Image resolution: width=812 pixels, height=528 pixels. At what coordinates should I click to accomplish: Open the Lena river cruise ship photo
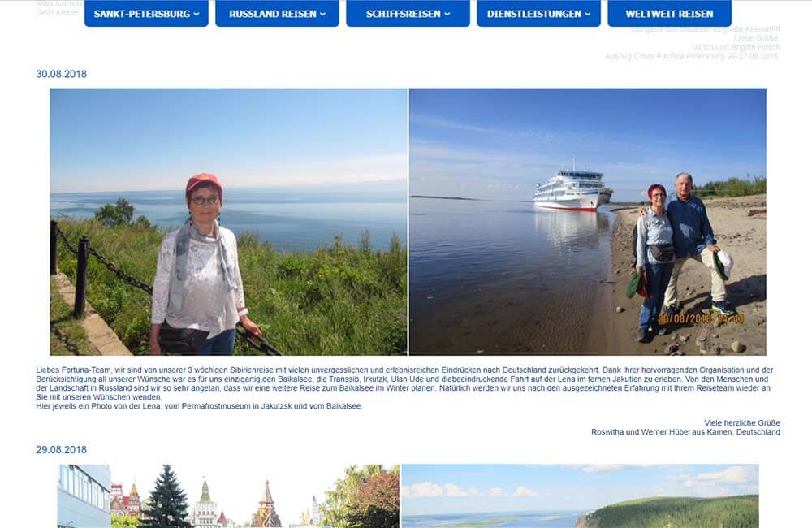[x=588, y=222]
